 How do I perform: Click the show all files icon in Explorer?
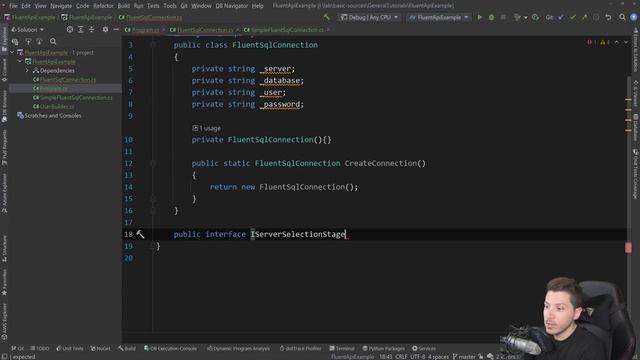[x=15, y=41]
